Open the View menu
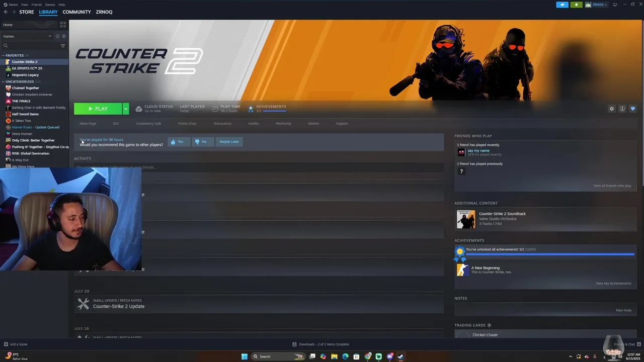644x362 pixels. pyautogui.click(x=25, y=5)
